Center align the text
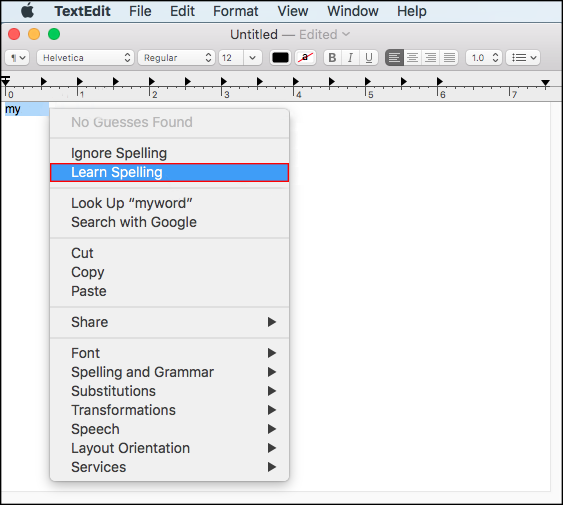 pos(413,57)
